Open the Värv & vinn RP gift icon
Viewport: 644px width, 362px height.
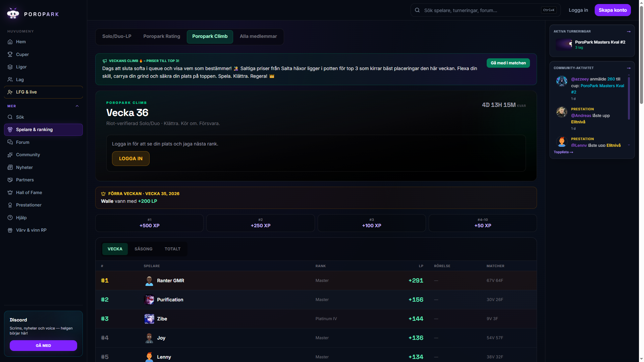[x=10, y=230]
